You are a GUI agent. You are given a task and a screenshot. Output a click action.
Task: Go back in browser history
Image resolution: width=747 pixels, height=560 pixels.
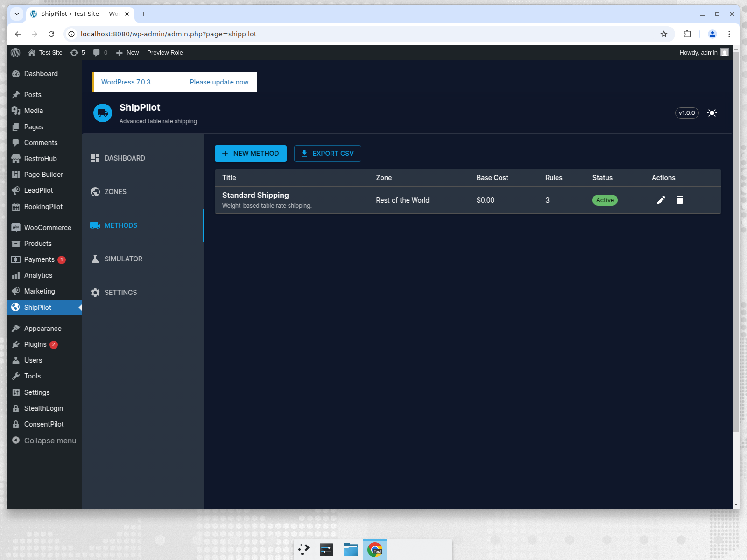pos(18,34)
